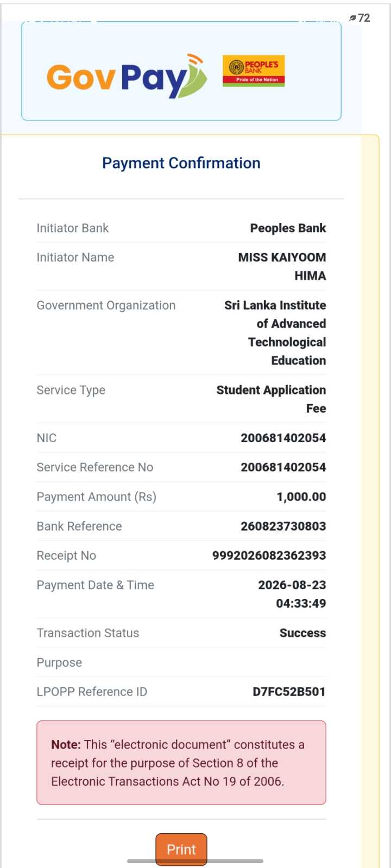The width and height of the screenshot is (391, 868).
Task: Select the Bank Reference number 260823730803
Action: tap(283, 526)
